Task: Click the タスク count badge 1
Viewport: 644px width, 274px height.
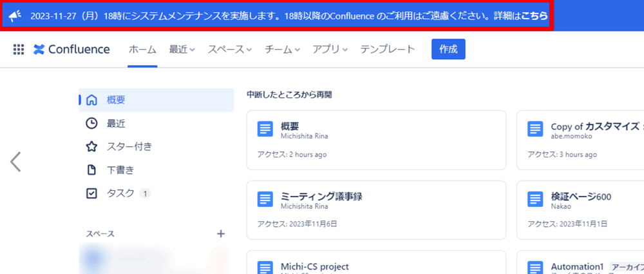Action: click(x=145, y=193)
